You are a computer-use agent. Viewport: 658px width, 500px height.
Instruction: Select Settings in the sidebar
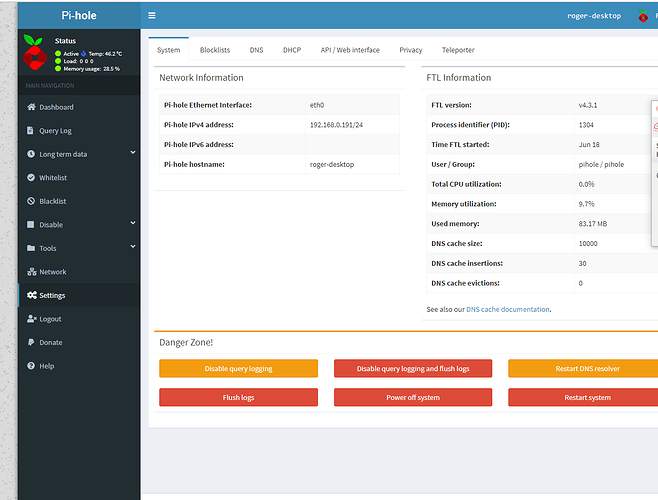click(79, 295)
